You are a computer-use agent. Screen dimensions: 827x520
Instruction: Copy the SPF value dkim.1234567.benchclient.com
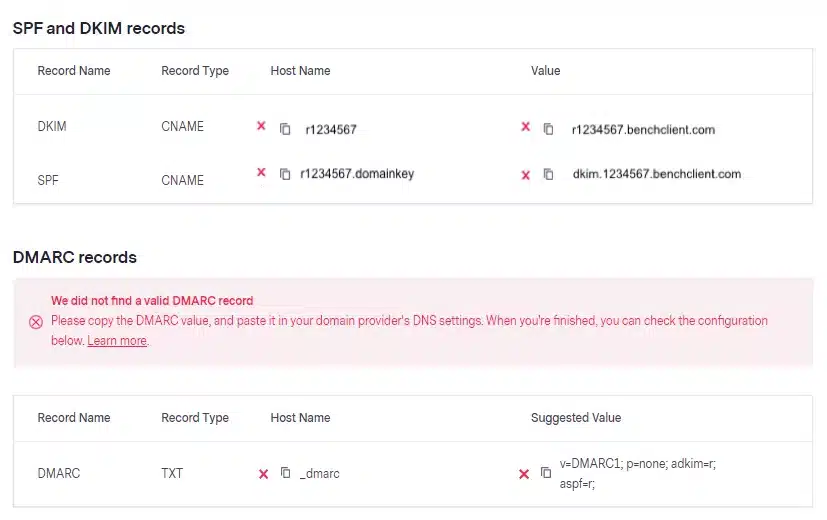pyautogui.click(x=548, y=174)
